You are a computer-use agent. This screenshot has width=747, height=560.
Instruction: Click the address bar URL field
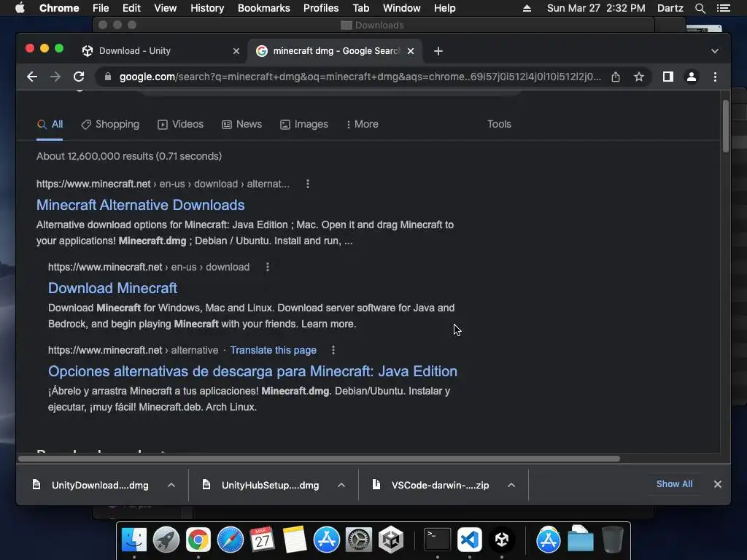tap(360, 77)
